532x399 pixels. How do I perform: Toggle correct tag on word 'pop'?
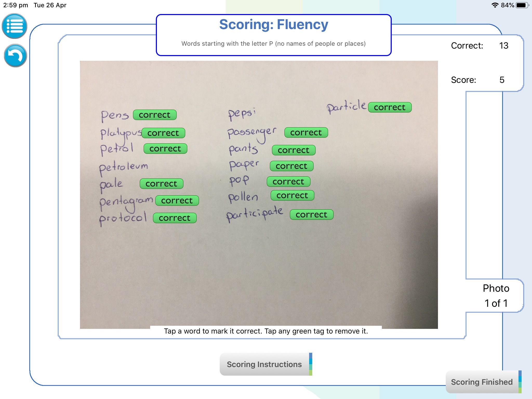(x=287, y=181)
